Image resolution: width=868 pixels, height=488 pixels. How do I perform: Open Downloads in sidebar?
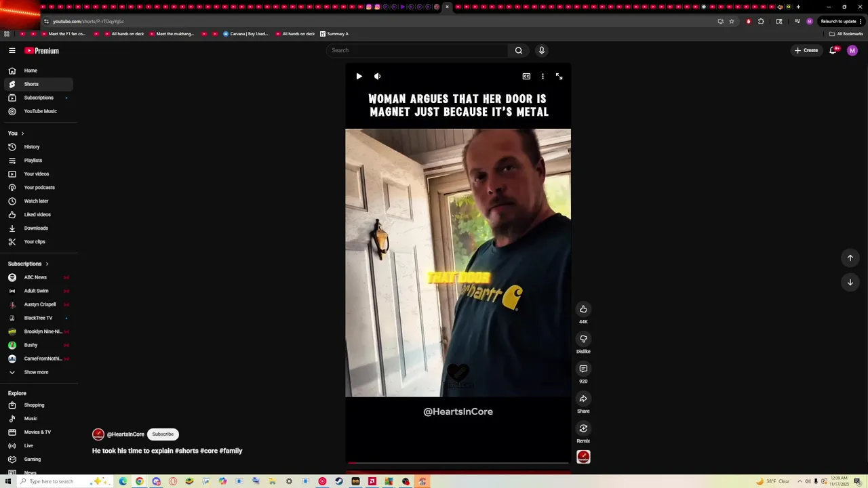pos(39,228)
